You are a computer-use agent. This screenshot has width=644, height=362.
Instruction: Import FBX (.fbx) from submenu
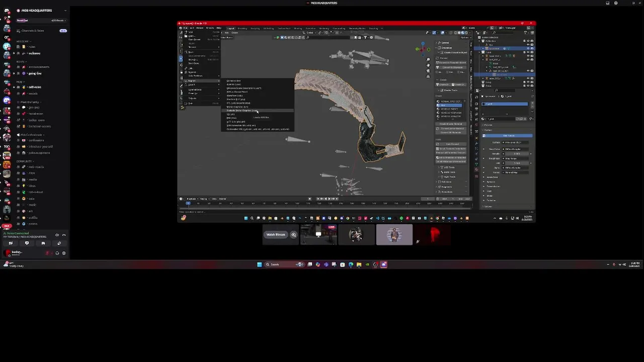click(x=258, y=118)
